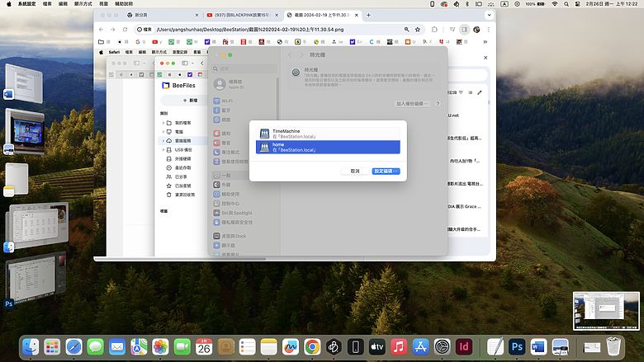Launch Adobe InDesign from the Dock
Viewport: 644px width, 362px height.
[464, 347]
